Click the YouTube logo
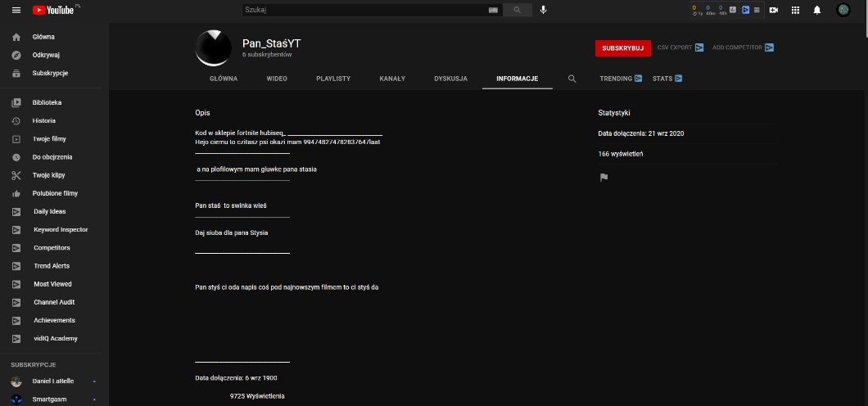 tap(53, 10)
